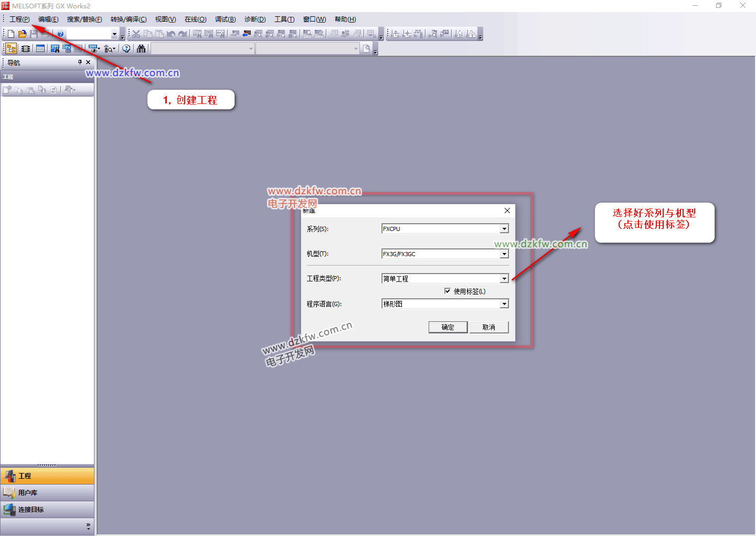Viewport: 756px width, 536px height.
Task: Open 用户库 user library view
Action: [x=27, y=493]
